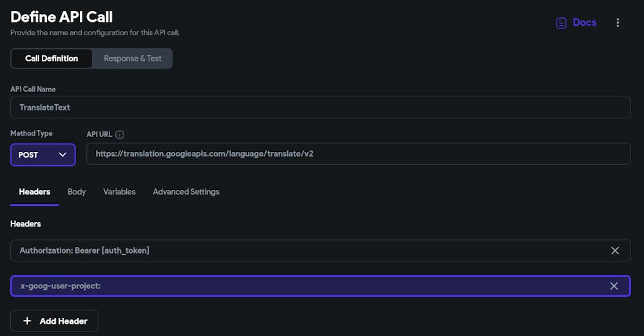Open the three-dot options menu
The width and height of the screenshot is (644, 336).
pos(618,23)
